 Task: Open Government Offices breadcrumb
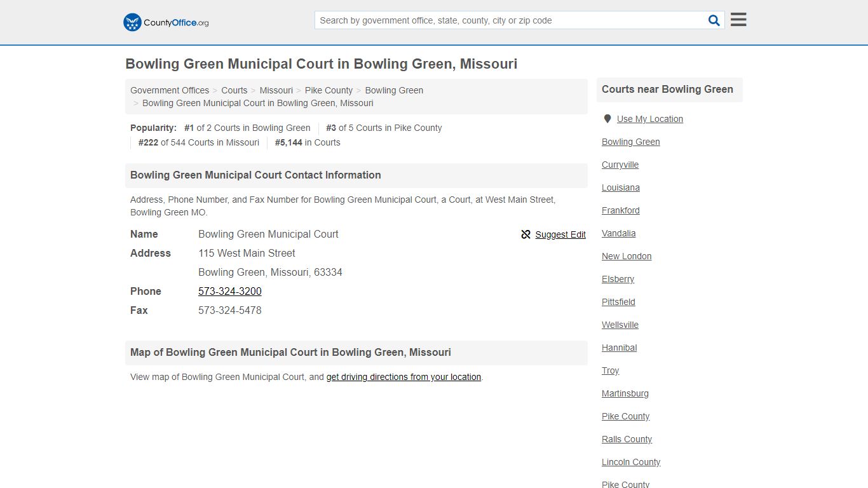170,90
